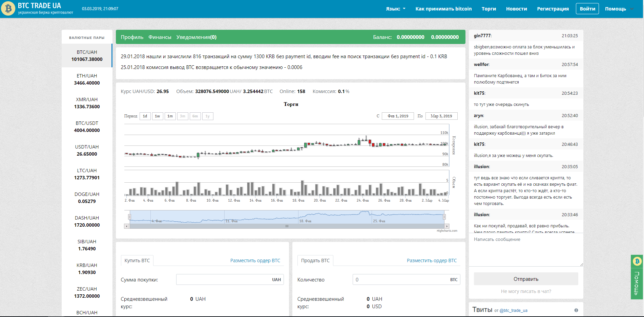Screen dimensions: 644x317
Task: Open the Highcharts.com credit link
Action: tap(447, 231)
